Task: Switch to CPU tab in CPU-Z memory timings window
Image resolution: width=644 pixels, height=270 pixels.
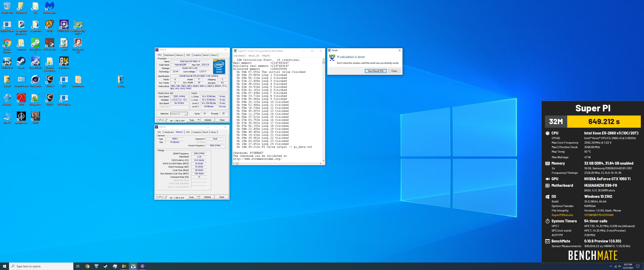Action: point(159,132)
